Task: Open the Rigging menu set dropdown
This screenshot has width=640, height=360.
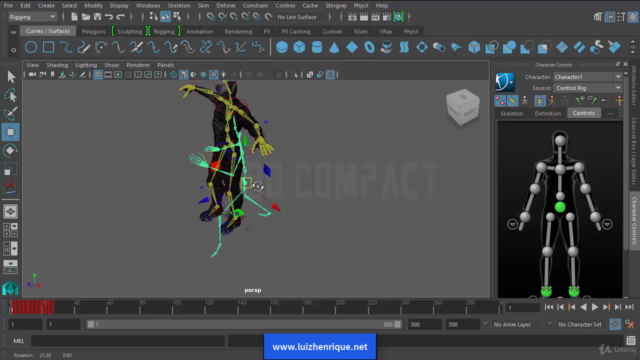Action: click(33, 17)
